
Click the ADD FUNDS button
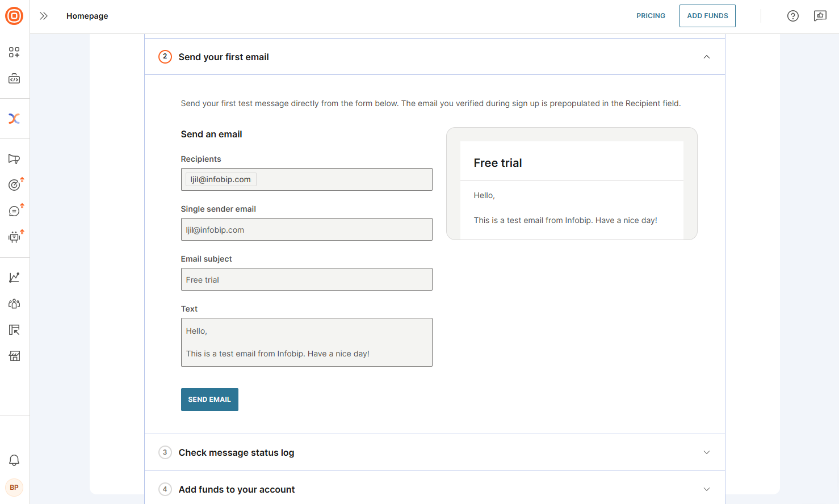coord(707,16)
